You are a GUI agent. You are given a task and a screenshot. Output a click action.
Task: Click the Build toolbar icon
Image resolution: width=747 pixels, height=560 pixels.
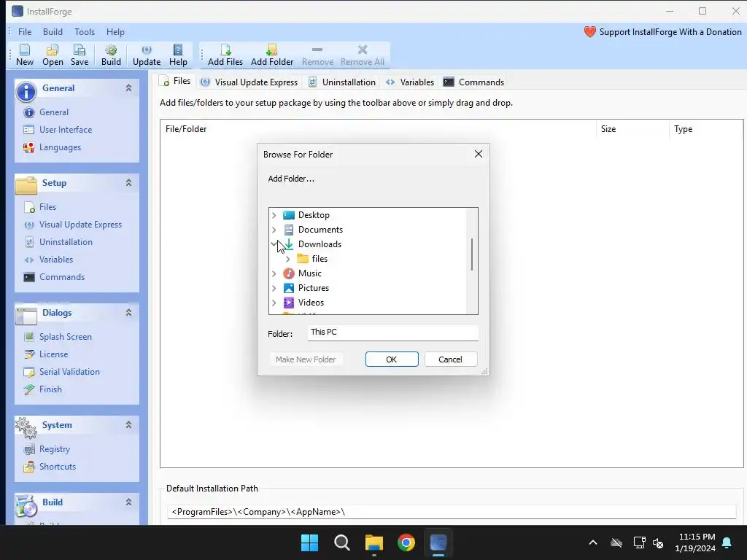click(x=111, y=55)
